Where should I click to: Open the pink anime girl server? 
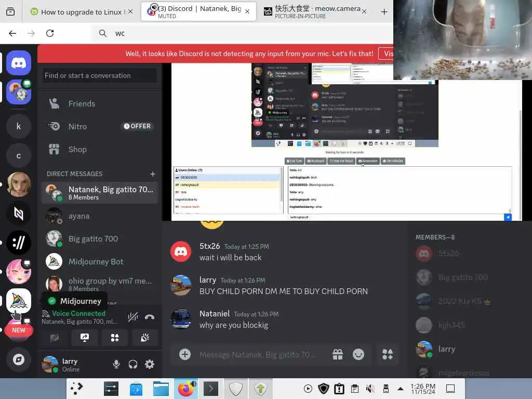point(19,272)
